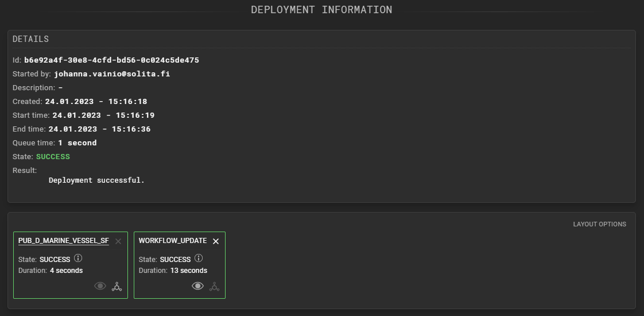The height and width of the screenshot is (316, 644).
Task: Click the Created timestamp value
Action: pyautogui.click(x=96, y=101)
